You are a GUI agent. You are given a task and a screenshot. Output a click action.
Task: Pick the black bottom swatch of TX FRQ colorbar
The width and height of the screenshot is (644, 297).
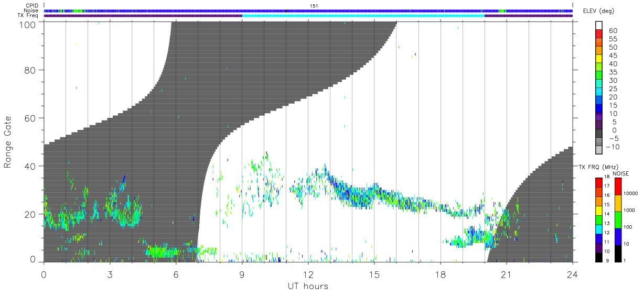(598, 257)
